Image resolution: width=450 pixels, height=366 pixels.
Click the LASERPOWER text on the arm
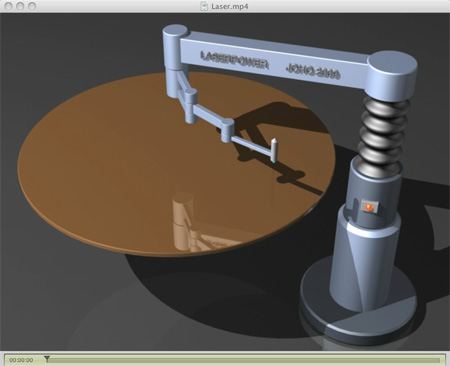234,60
